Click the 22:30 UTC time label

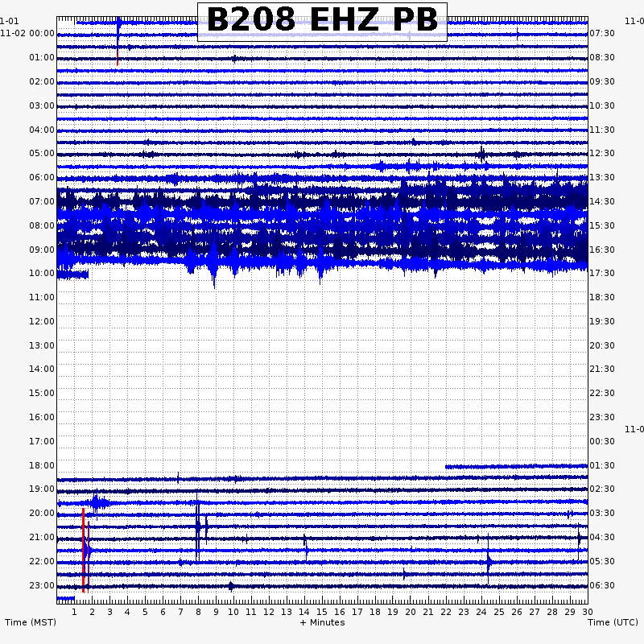coord(602,393)
